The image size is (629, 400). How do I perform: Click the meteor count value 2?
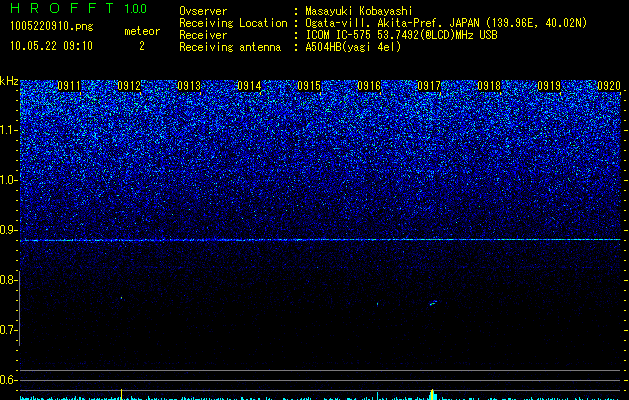coord(142,46)
